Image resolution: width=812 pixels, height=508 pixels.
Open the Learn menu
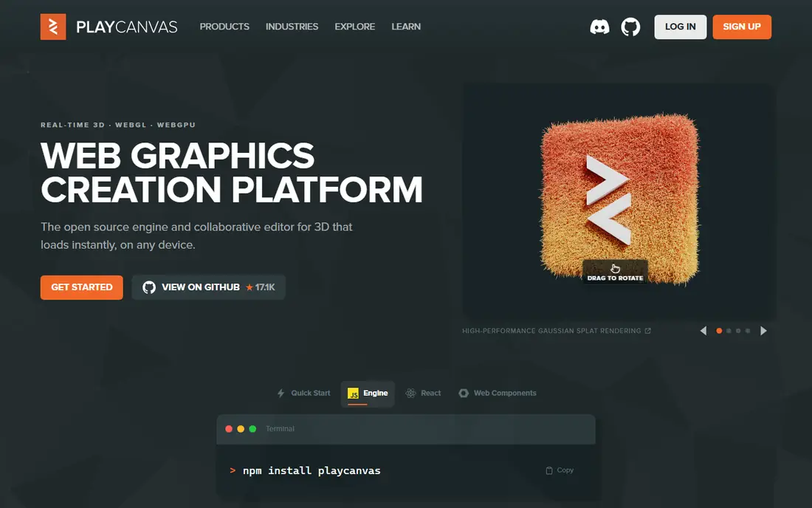pyautogui.click(x=406, y=27)
